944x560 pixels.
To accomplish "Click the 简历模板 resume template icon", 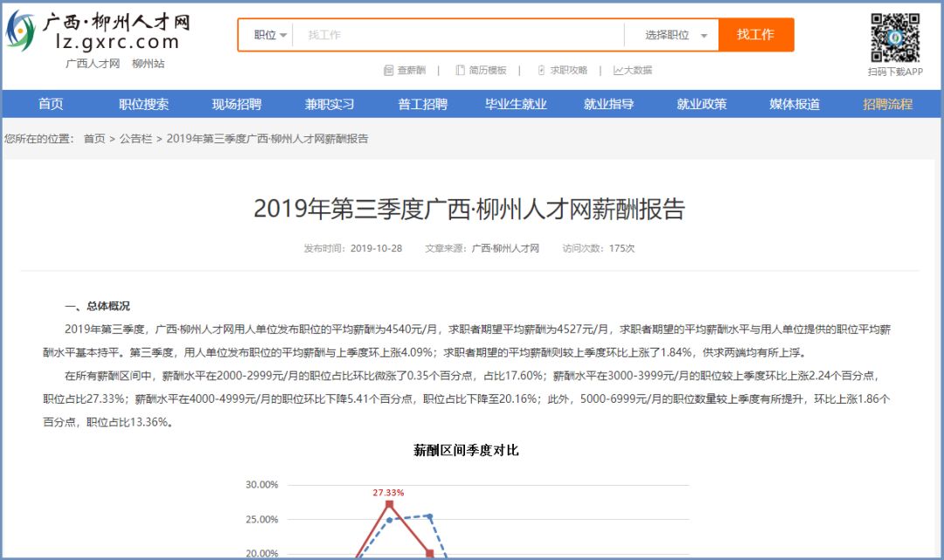I will pos(459,68).
